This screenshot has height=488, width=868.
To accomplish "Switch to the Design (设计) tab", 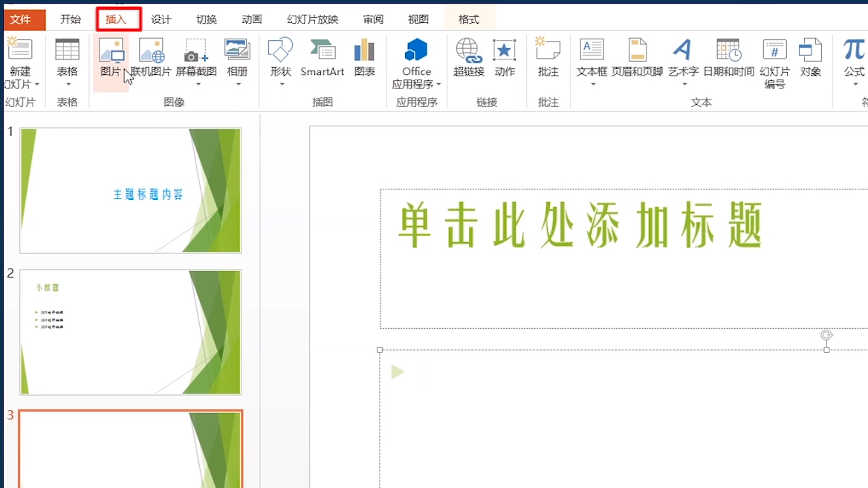I will point(161,19).
